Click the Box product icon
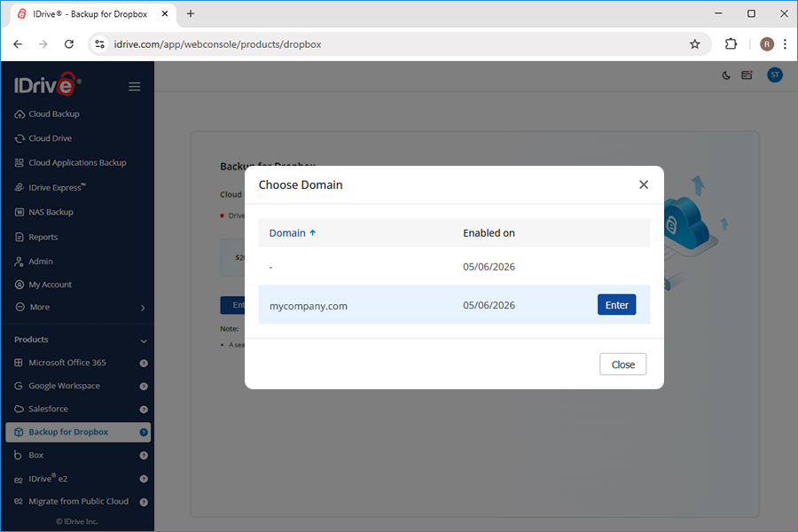 (18, 455)
